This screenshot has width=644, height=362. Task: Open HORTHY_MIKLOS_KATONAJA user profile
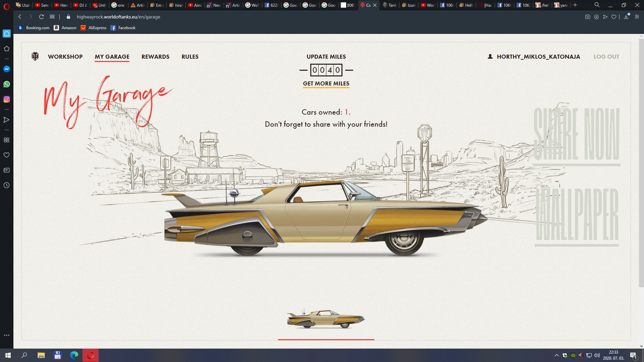[x=534, y=57]
